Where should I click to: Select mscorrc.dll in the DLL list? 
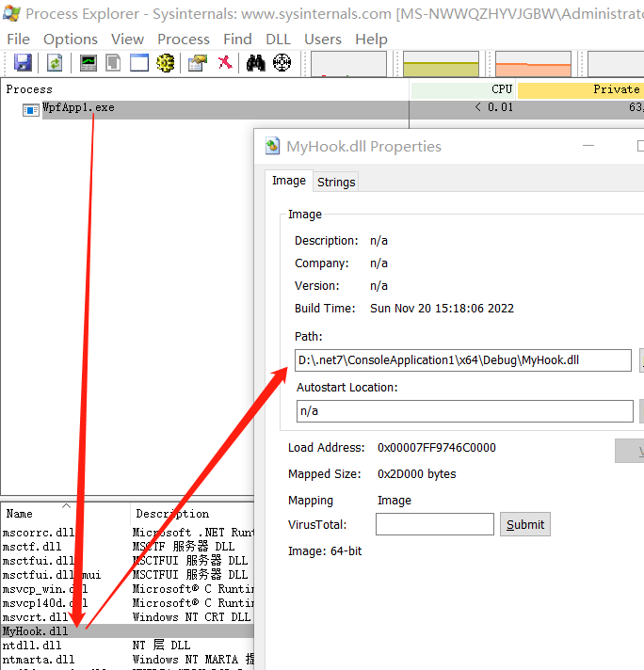(x=127, y=533)
